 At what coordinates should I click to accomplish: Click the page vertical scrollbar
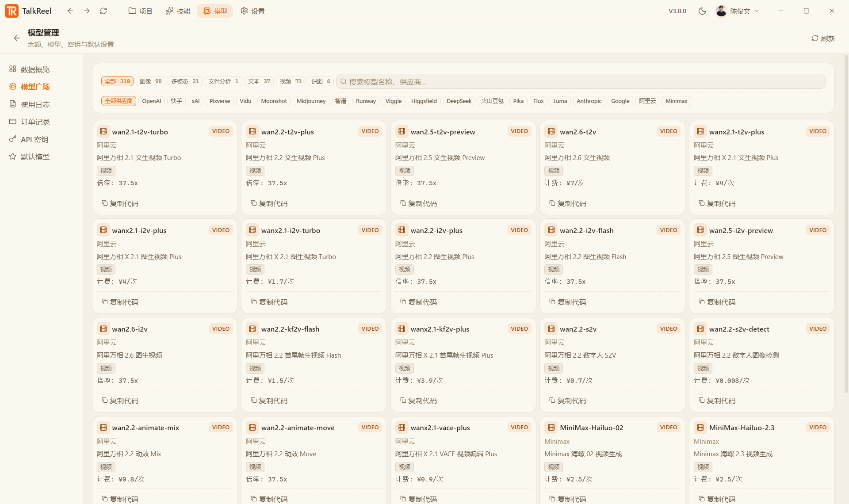846,223
